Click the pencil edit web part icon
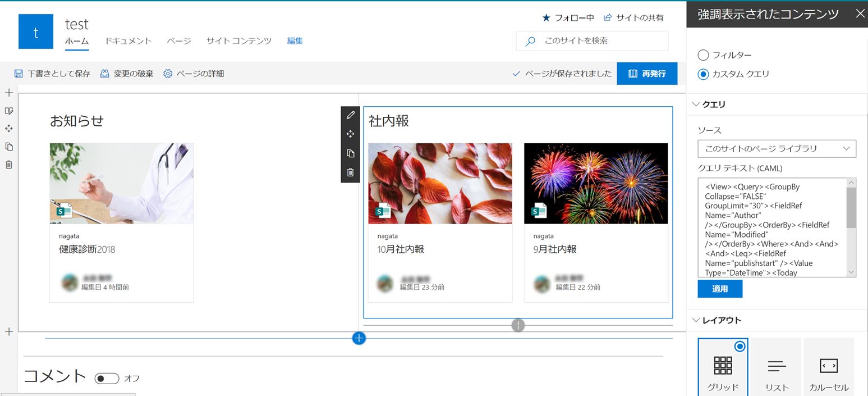Viewport: 868px width, 396px height. (351, 115)
